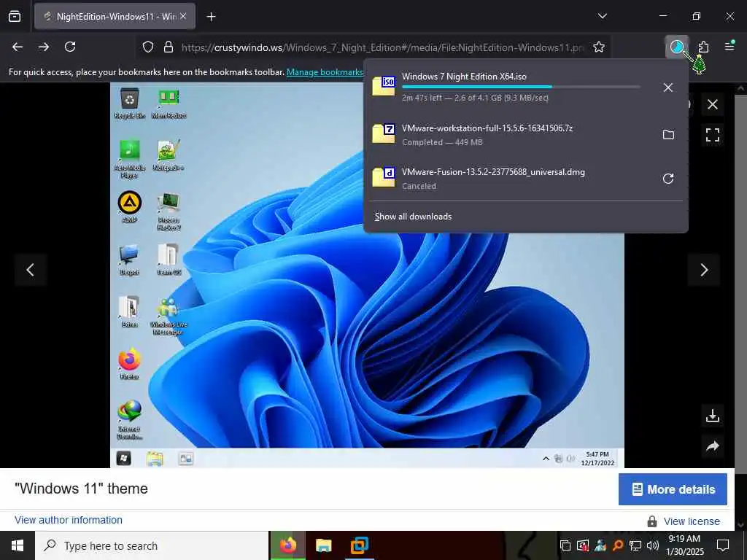
Task: Select the NightEdition-Windows11 tab
Action: click(115, 17)
